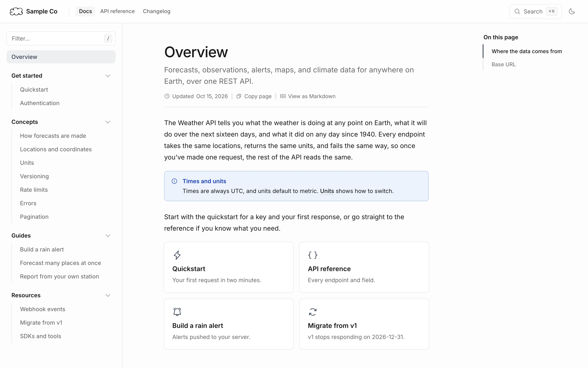Click the refresh arrows icon on Migrate from v1 card
588x368 pixels.
(x=313, y=312)
